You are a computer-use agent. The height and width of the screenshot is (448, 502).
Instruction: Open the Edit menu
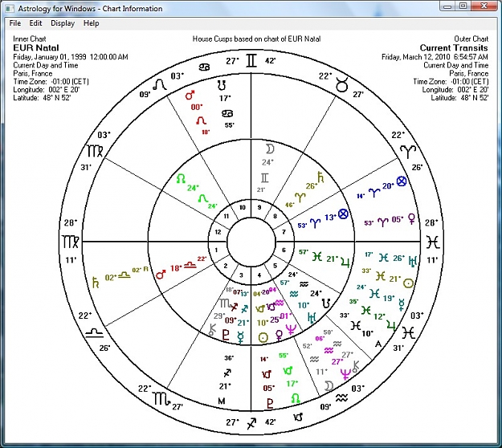[x=35, y=23]
